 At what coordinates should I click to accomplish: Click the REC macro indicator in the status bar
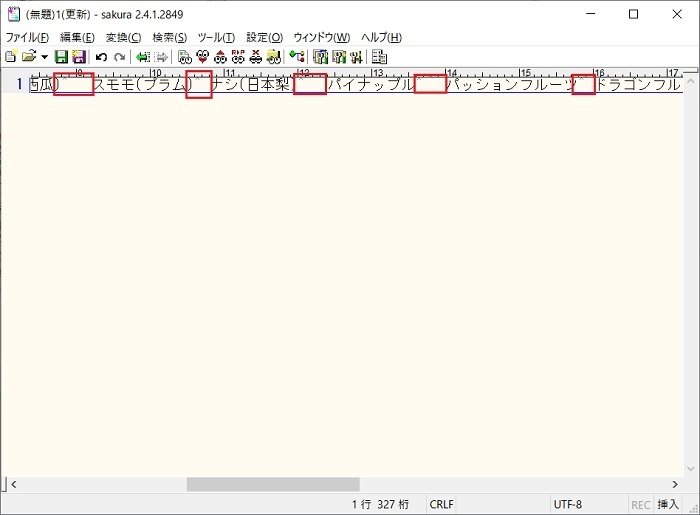pos(641,505)
